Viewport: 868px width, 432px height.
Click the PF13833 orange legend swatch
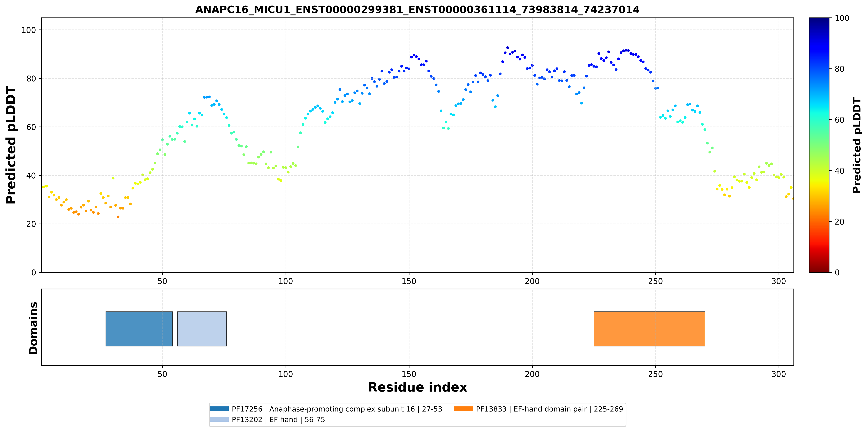(463, 409)
